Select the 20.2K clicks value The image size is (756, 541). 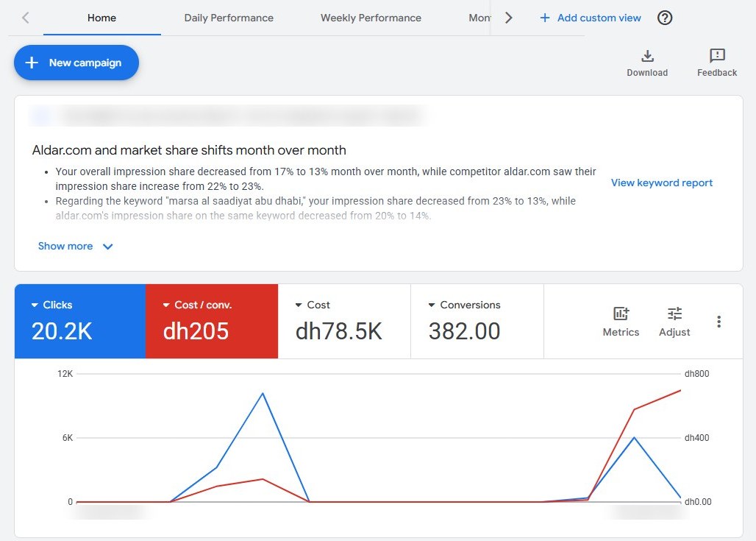point(62,331)
